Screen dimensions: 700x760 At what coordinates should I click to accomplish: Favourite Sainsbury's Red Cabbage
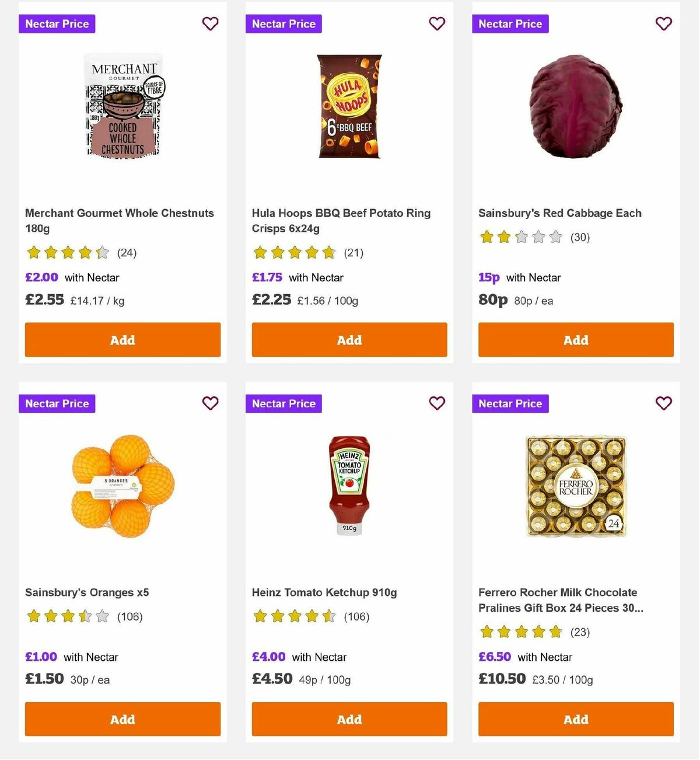(x=664, y=23)
